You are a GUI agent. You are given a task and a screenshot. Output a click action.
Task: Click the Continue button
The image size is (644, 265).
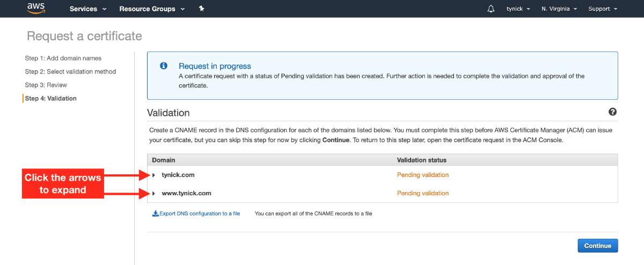[x=598, y=246]
